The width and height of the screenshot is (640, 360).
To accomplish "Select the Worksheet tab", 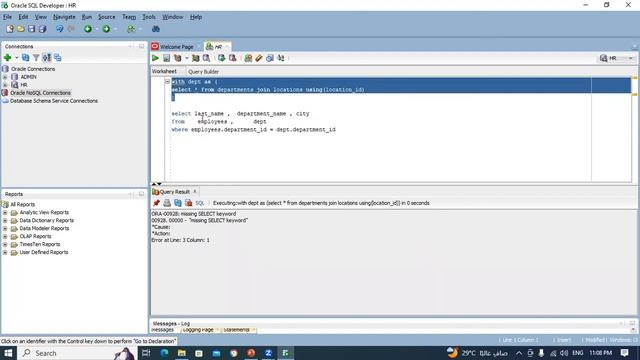I will click(164, 71).
